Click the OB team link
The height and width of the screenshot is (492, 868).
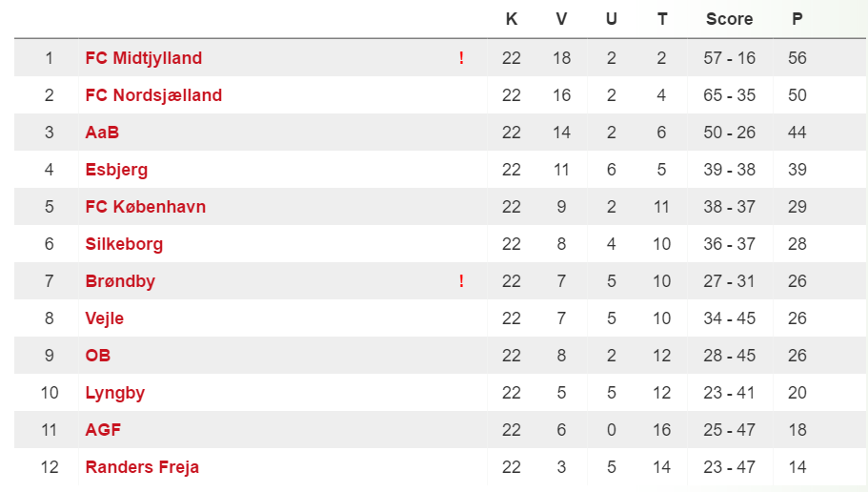pyautogui.click(x=98, y=356)
